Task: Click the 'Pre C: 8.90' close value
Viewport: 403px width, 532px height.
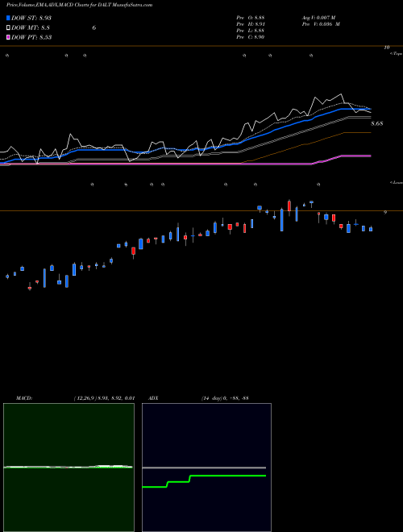Action: click(251, 37)
